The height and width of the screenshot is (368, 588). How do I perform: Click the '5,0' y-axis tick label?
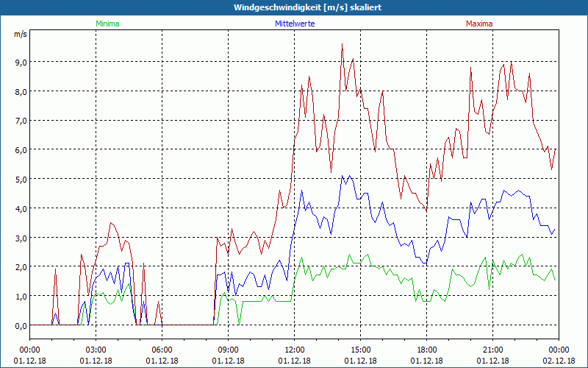(21, 179)
